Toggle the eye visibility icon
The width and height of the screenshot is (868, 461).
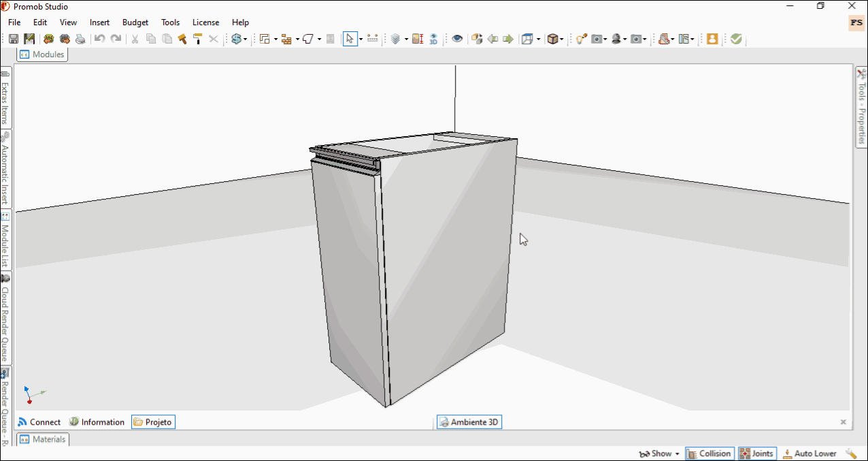457,39
